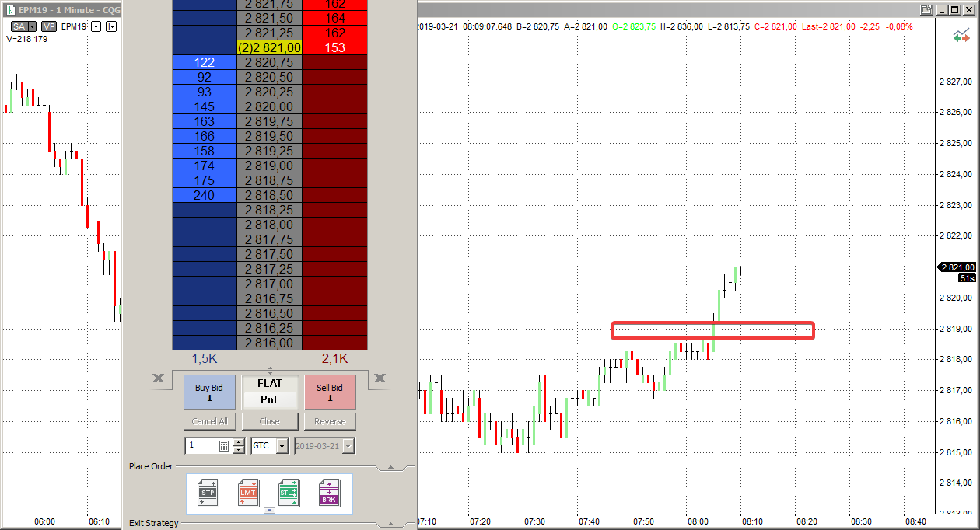Click the bid column cell at 2 817,00
The image size is (980, 530).
(x=205, y=284)
